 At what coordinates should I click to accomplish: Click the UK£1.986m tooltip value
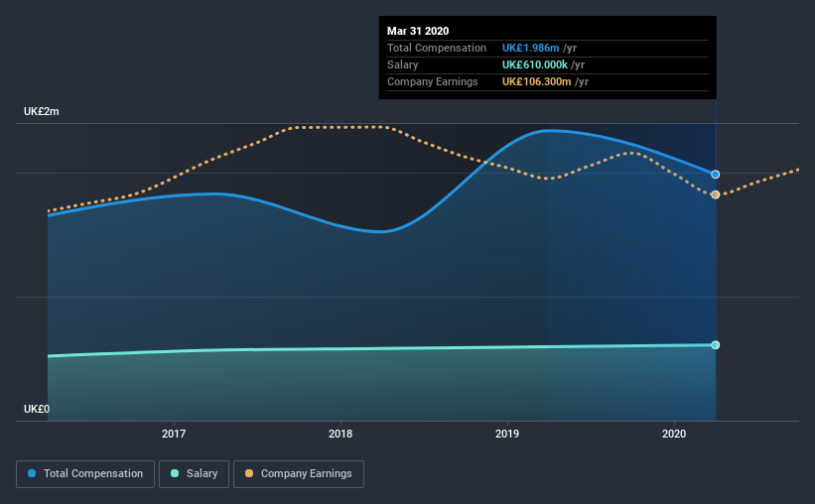[531, 48]
